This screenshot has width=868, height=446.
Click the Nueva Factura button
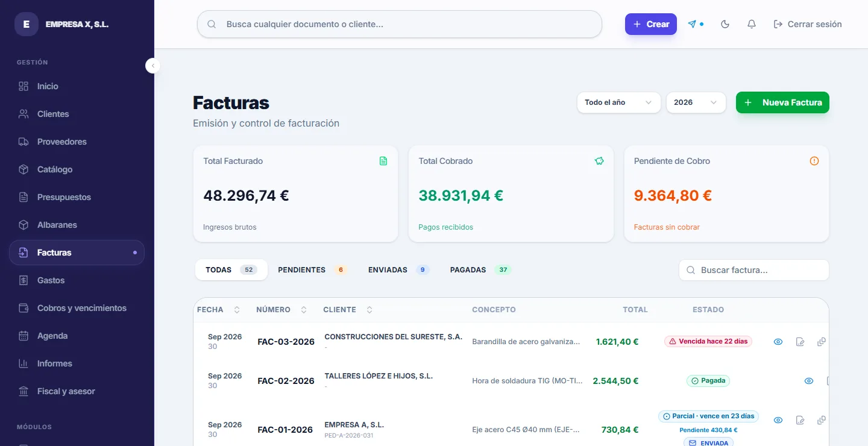(x=782, y=102)
